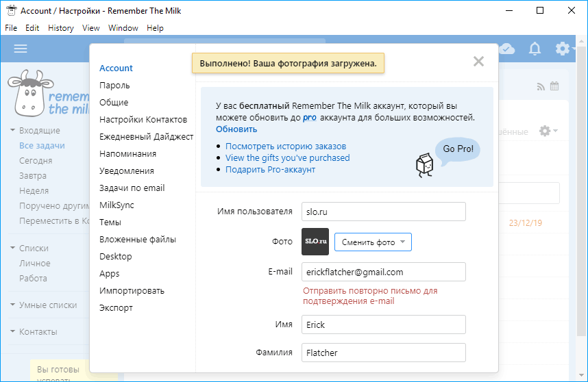Select the Account settings tab

[x=116, y=68]
